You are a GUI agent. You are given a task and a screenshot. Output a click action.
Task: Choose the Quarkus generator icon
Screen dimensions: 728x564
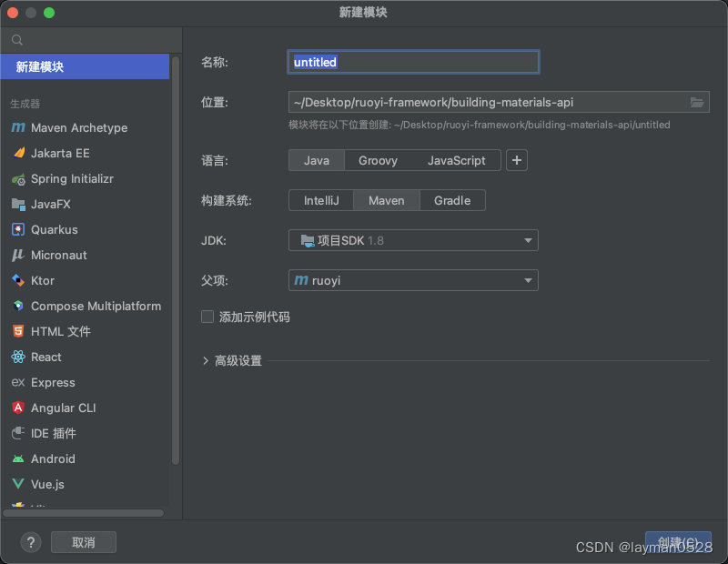coord(18,229)
